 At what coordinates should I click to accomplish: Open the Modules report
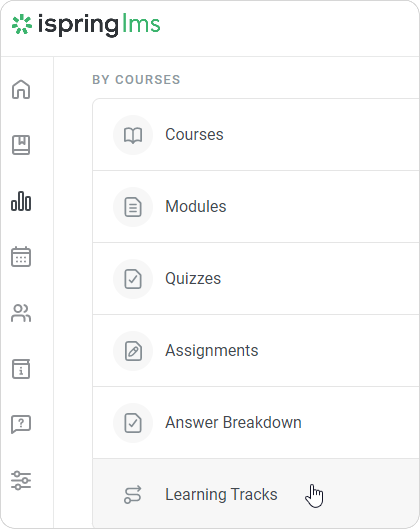196,206
